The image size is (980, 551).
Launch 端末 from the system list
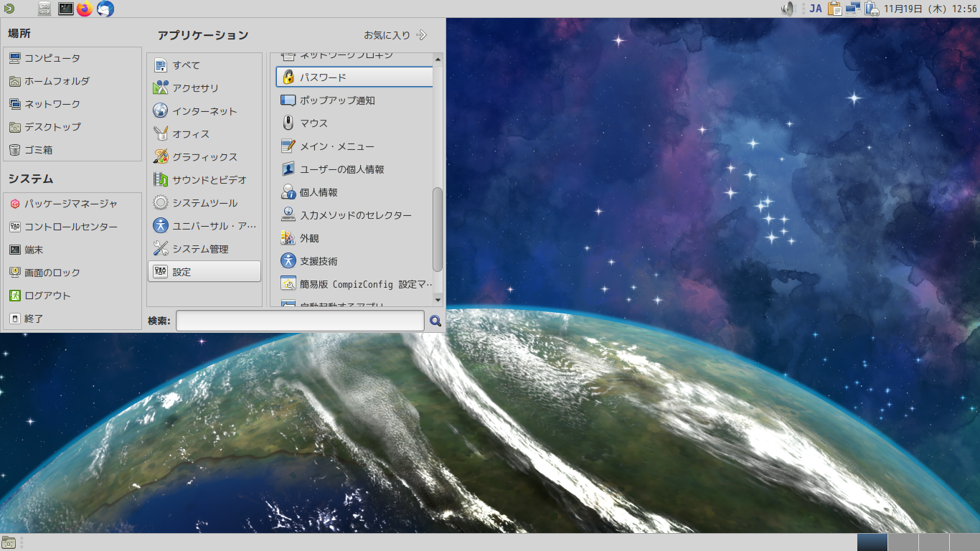point(72,250)
